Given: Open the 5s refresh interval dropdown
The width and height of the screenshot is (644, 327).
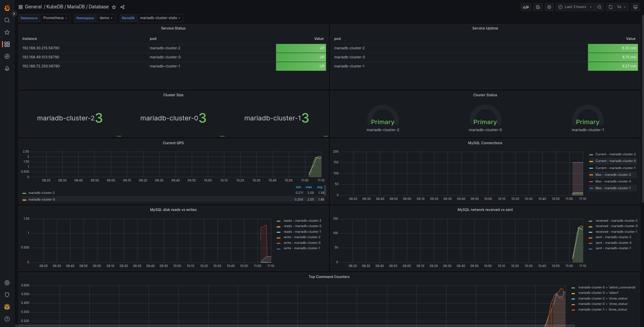Looking at the screenshot, I should pyautogui.click(x=622, y=7).
